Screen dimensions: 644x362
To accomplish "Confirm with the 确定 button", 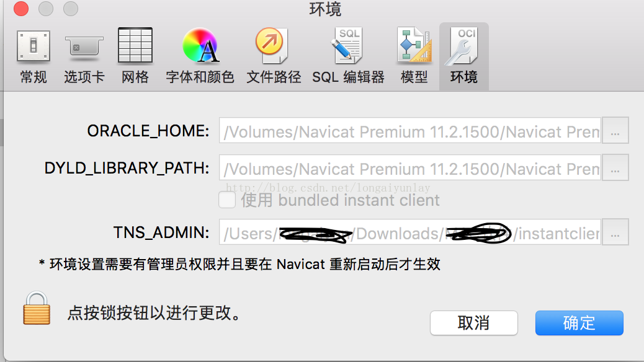I will coord(579,323).
